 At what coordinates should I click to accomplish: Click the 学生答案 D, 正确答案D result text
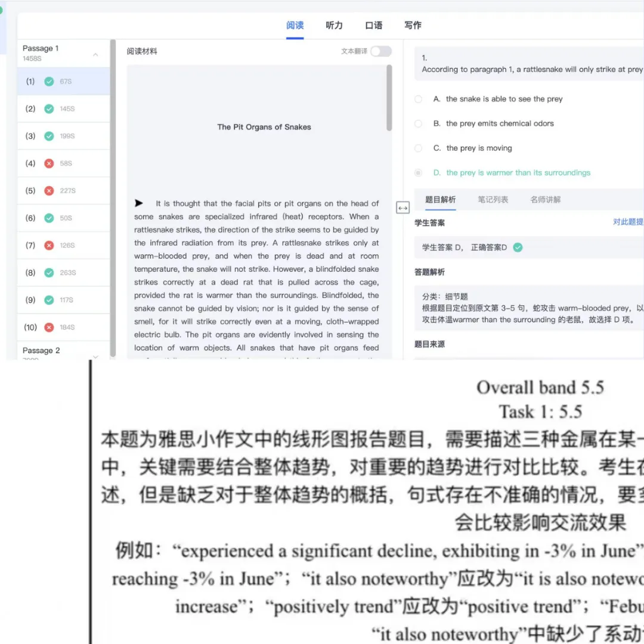(x=464, y=247)
